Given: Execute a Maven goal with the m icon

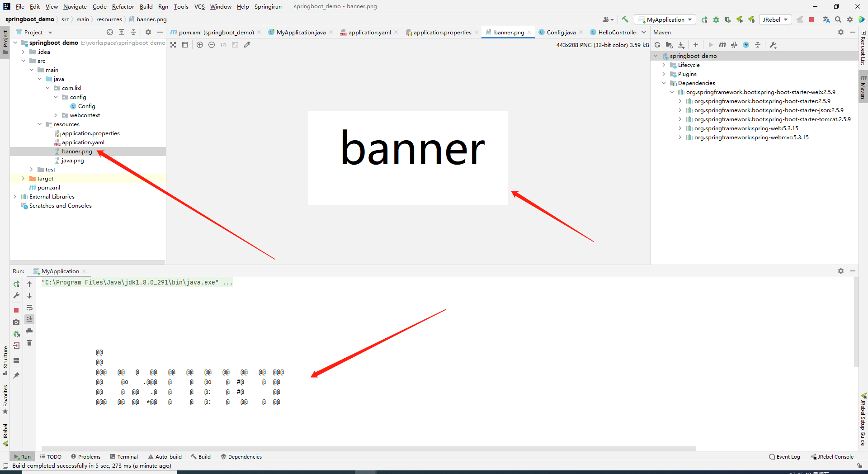Looking at the screenshot, I should 722,45.
